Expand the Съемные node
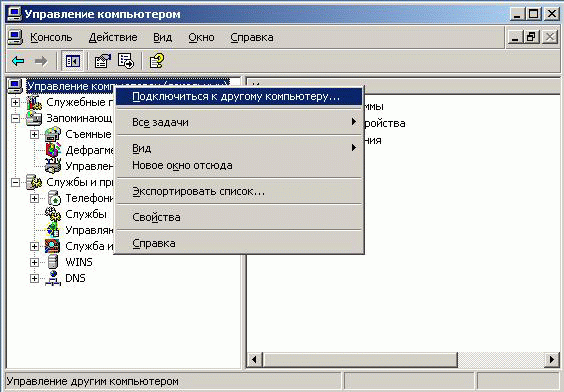This screenshot has height=392, width=564. 34,135
